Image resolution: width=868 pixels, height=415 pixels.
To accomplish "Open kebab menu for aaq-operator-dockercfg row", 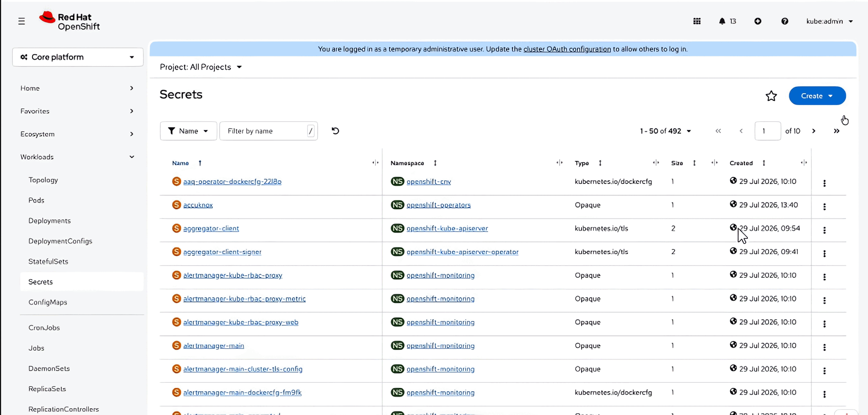I will [x=824, y=183].
